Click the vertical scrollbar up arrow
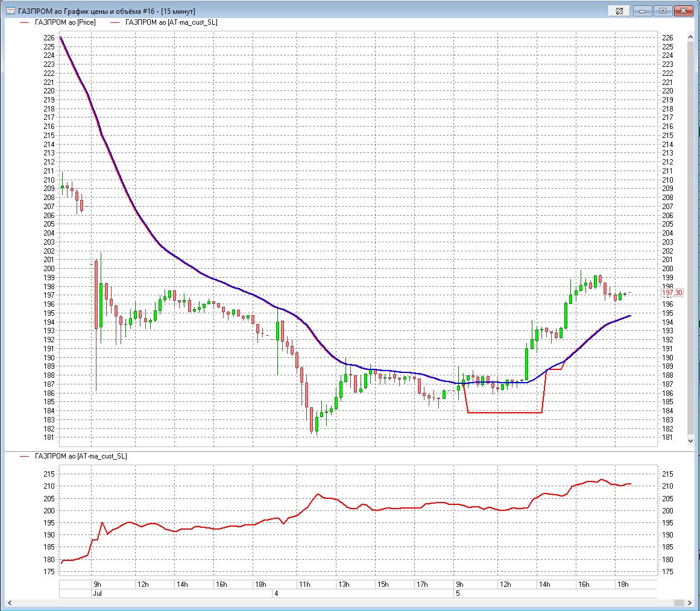Image resolution: width=700 pixels, height=611 pixels. click(x=690, y=37)
